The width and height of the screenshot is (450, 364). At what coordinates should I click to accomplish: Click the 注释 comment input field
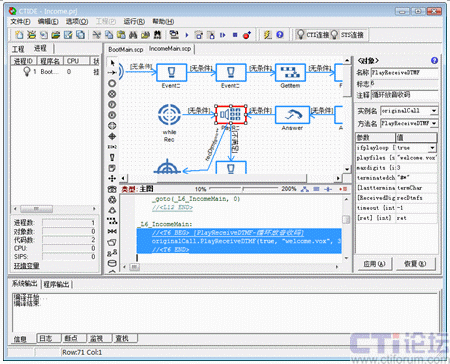(x=404, y=95)
